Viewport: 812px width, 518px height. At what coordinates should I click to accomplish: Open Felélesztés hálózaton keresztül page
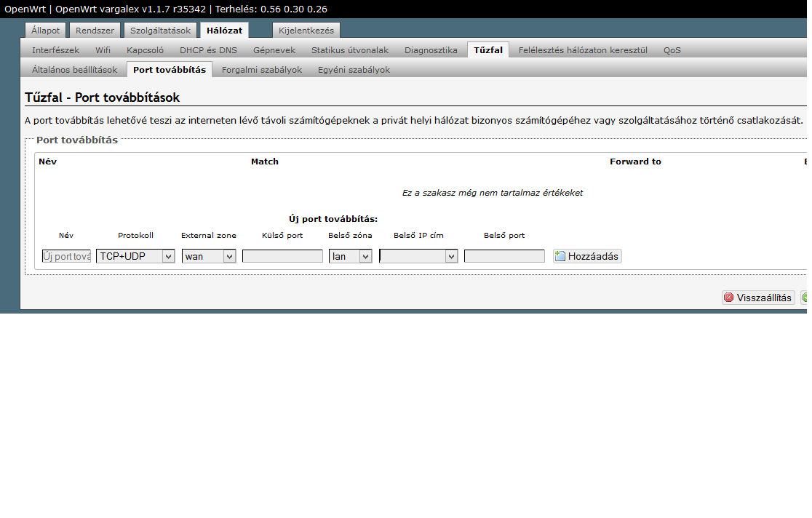(583, 49)
